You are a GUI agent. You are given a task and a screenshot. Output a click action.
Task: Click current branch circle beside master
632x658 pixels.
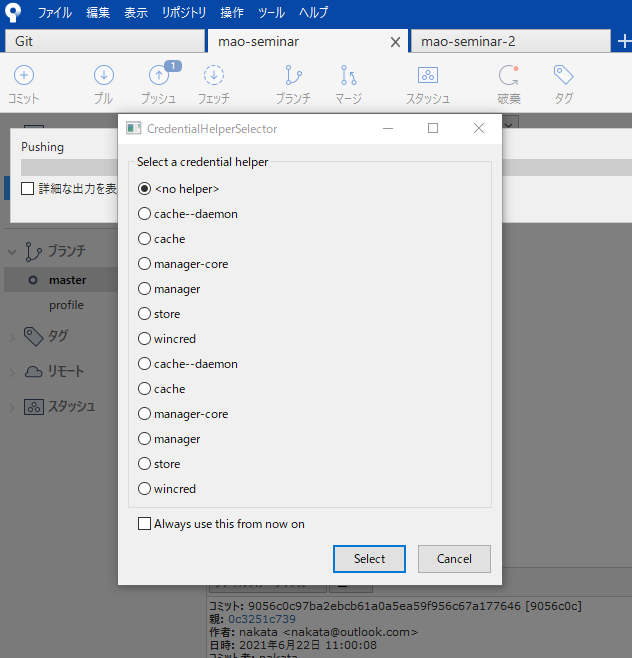[33, 280]
